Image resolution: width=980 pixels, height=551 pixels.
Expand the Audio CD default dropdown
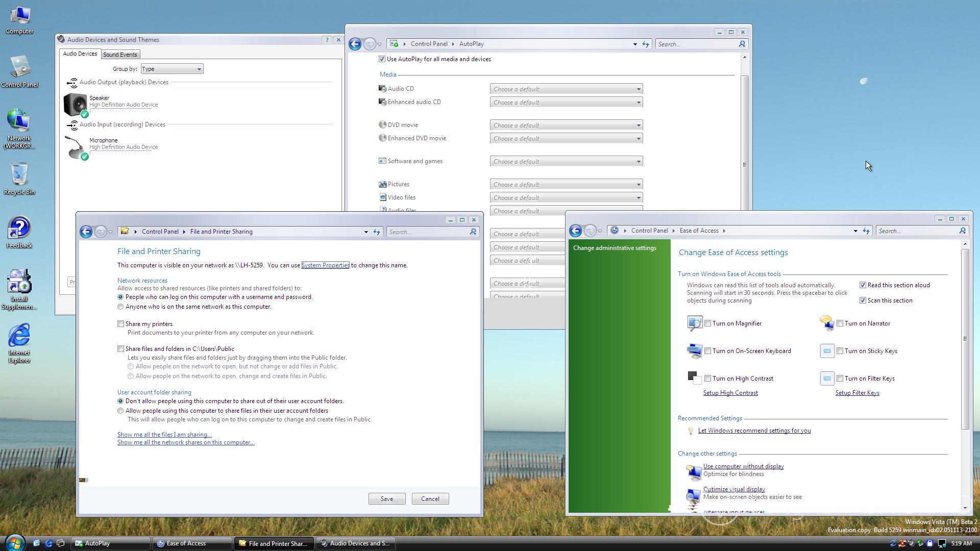(x=566, y=89)
